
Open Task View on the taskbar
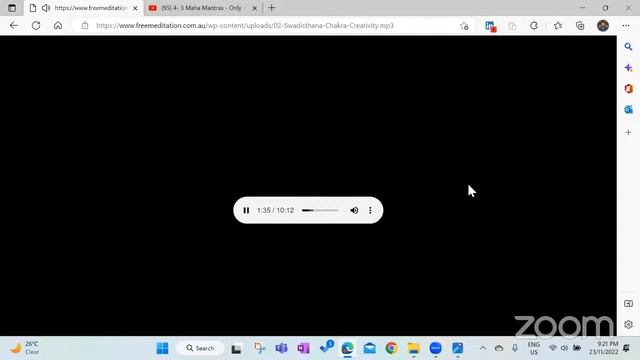tap(236, 349)
